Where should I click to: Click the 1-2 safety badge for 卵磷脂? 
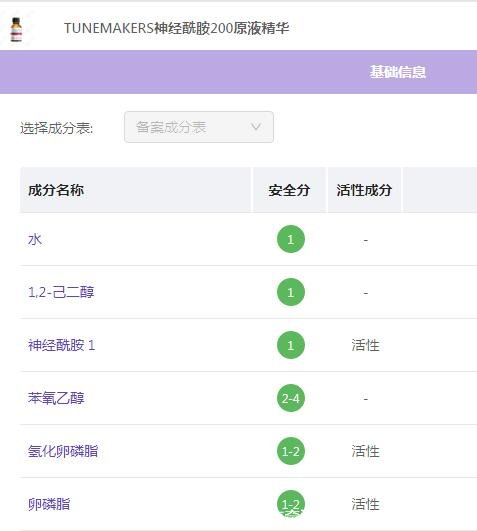[291, 504]
